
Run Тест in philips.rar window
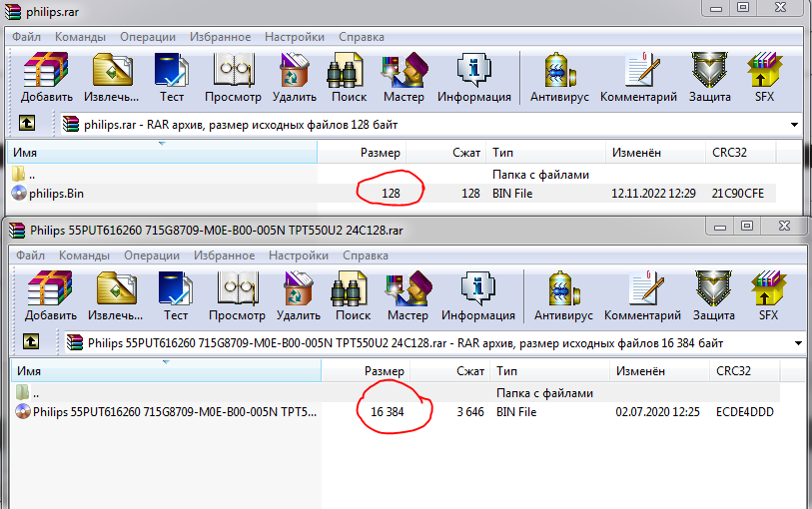tap(172, 77)
